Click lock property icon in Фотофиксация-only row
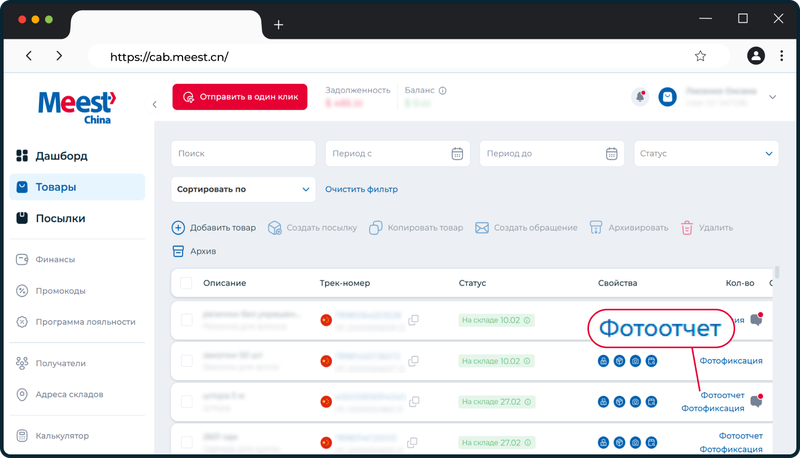 (x=603, y=361)
